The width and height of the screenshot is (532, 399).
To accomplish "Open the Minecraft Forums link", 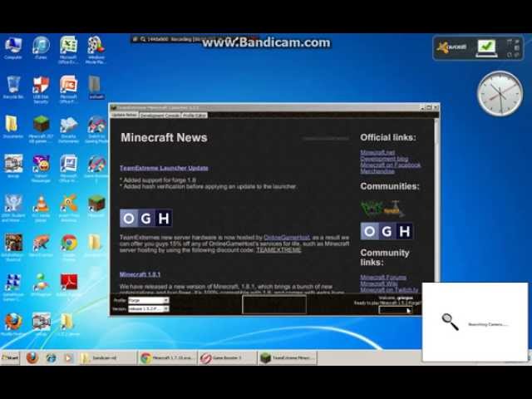I will coord(383,277).
